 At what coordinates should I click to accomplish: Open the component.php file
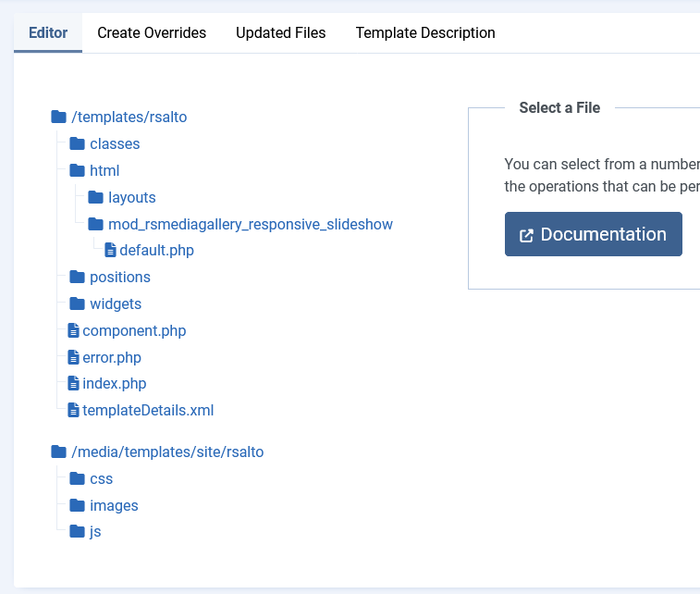(134, 331)
